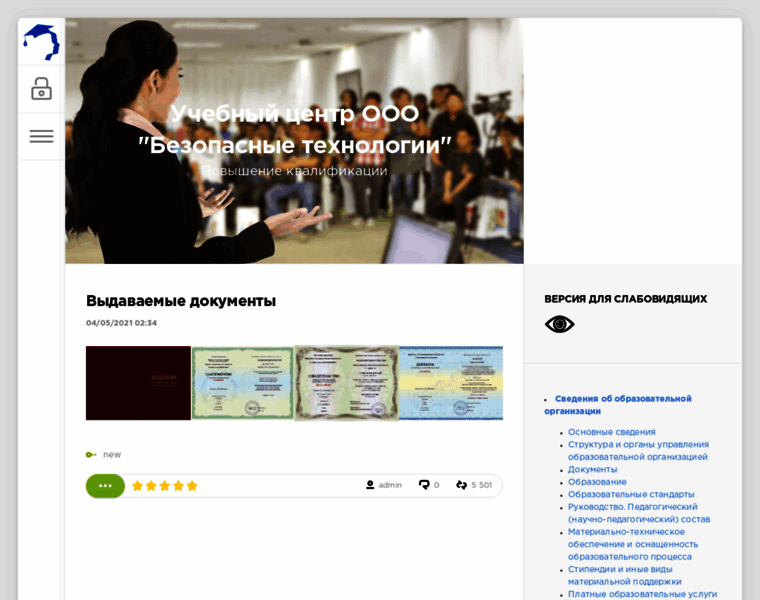The height and width of the screenshot is (600, 760).
Task: Open 'Материально-техническое обеспечение' link
Action: click(633, 544)
